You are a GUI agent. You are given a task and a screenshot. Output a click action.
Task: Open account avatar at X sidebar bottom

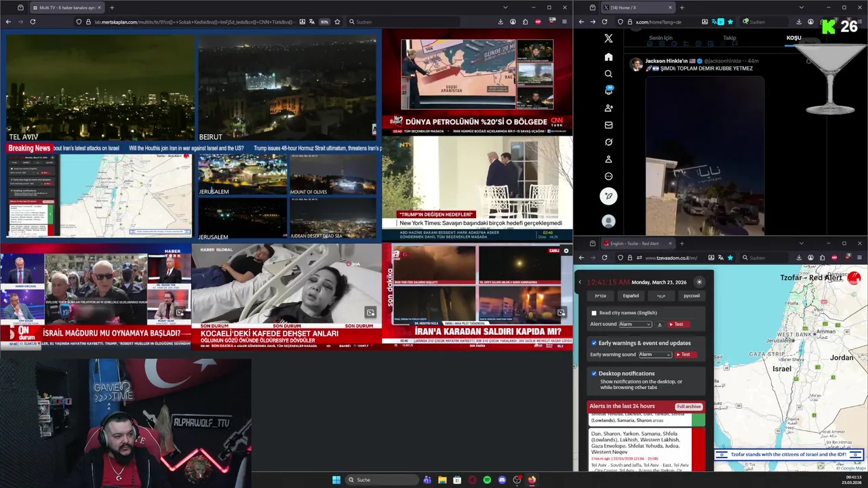pyautogui.click(x=608, y=221)
